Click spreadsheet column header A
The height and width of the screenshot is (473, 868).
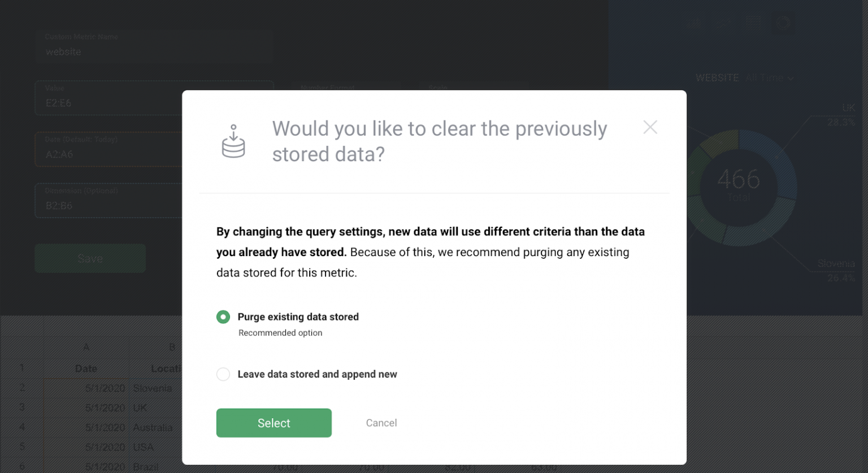[x=86, y=347]
